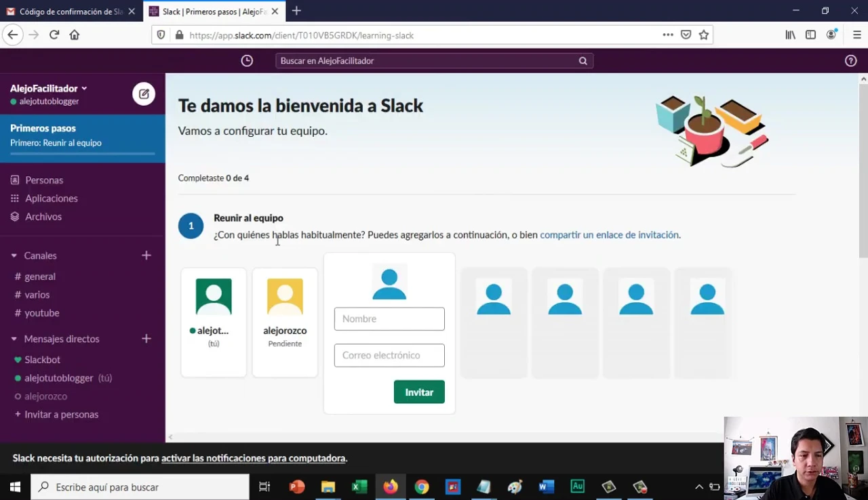
Task: Open Task View on the taskbar
Action: [x=264, y=487]
